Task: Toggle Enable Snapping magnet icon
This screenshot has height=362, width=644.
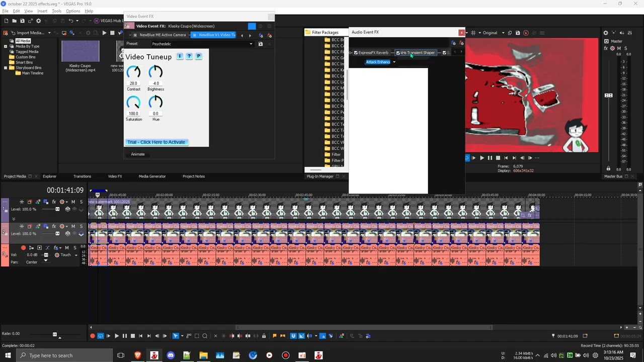Action: click(293, 336)
